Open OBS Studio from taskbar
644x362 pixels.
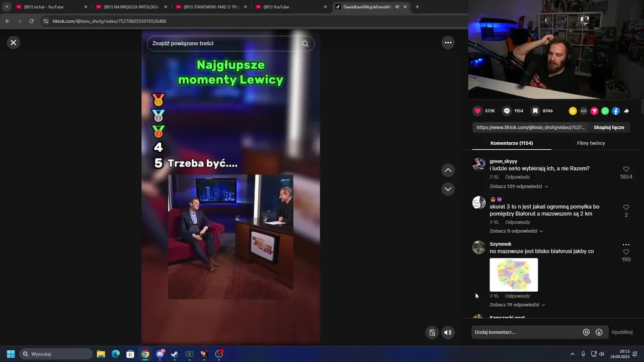click(x=219, y=354)
